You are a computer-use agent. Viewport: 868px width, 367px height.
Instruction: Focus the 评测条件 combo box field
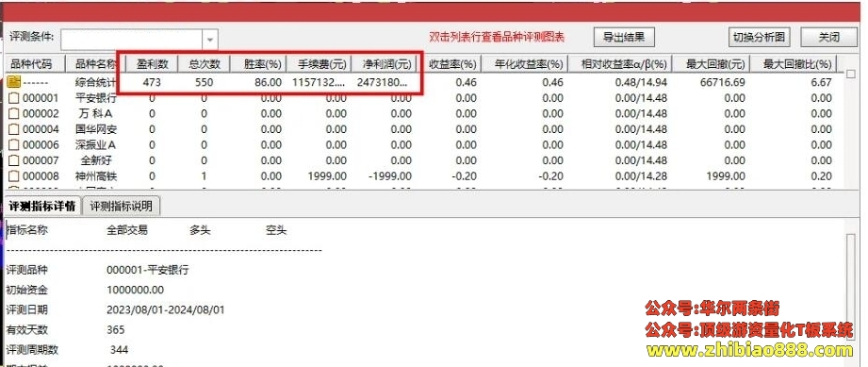132,40
